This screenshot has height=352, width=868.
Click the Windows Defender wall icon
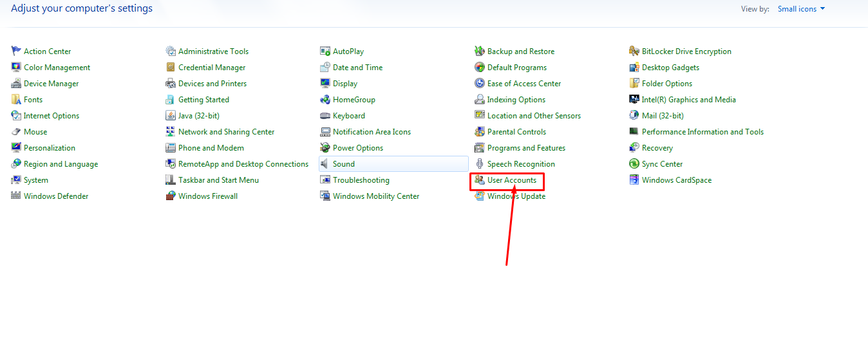16,196
